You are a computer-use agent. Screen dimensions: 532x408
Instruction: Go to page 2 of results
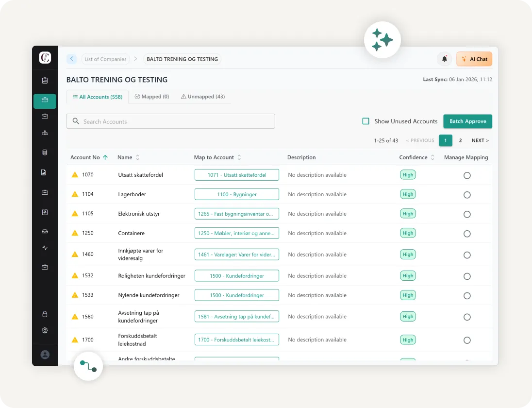[460, 140]
